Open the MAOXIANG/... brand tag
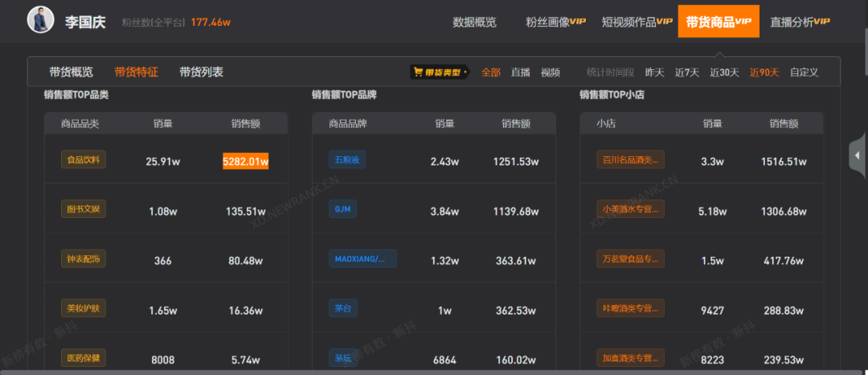The height and width of the screenshot is (375, 868). (362, 258)
